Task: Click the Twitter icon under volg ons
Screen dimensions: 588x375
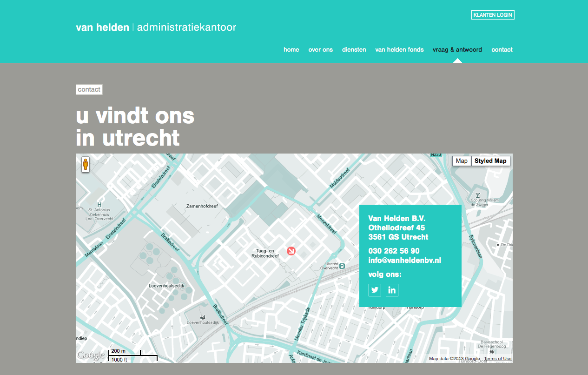Action: [x=375, y=290]
